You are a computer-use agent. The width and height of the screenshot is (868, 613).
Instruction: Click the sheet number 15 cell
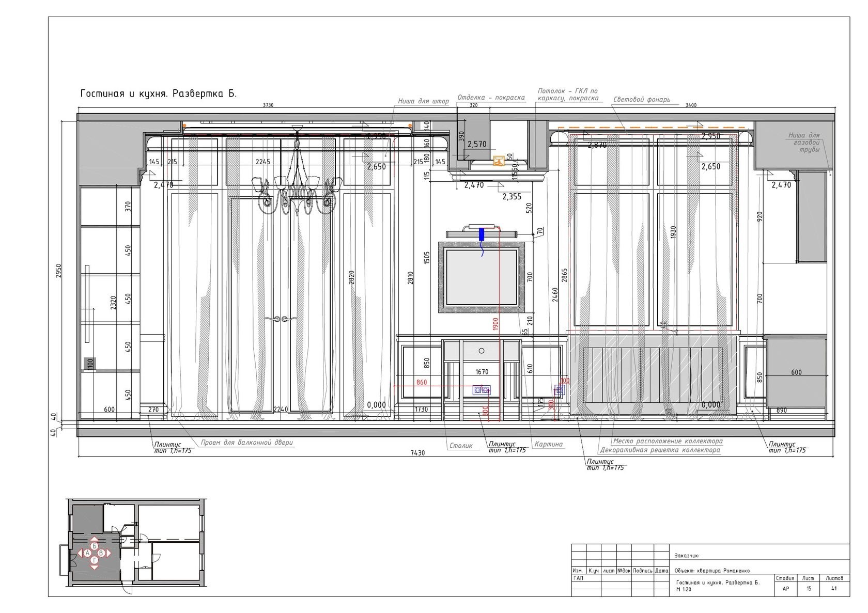[x=809, y=588]
